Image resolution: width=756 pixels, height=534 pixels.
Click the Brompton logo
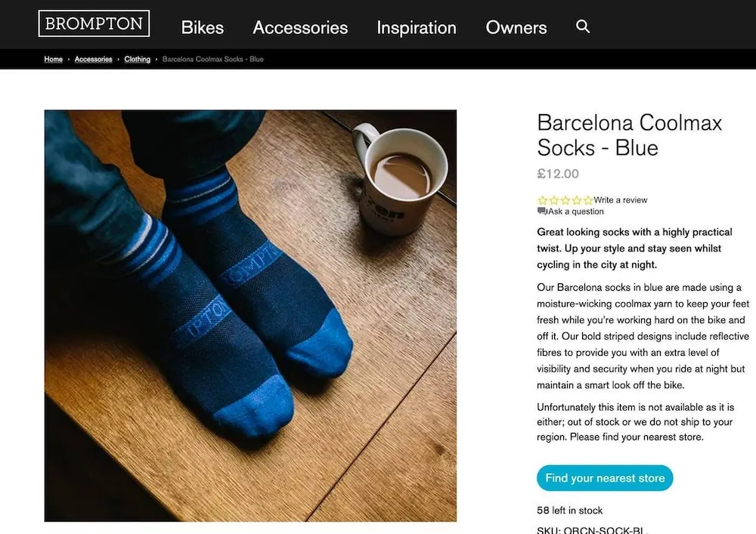click(x=94, y=23)
